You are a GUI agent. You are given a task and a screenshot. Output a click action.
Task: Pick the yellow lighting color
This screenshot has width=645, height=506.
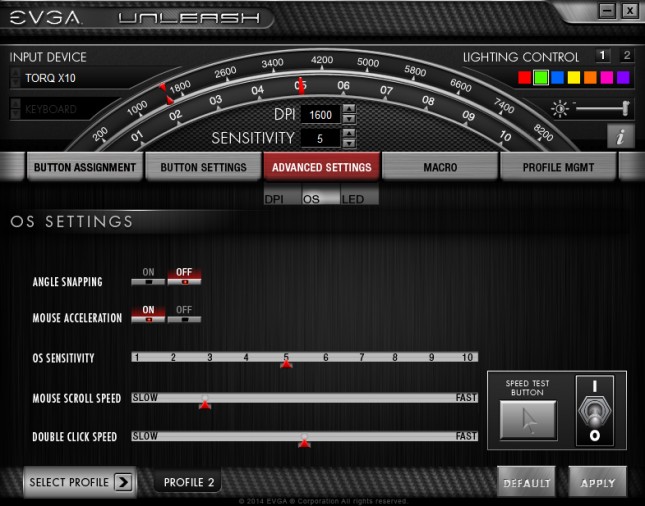coord(574,77)
